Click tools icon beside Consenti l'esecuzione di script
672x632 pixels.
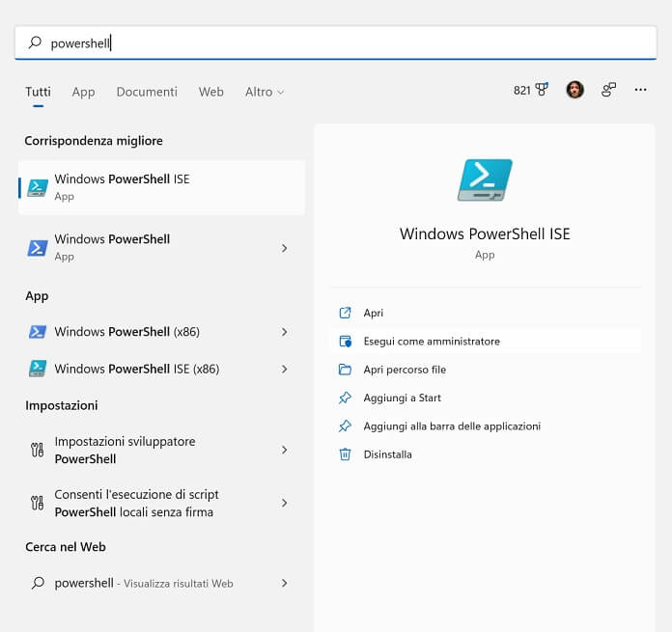[38, 503]
